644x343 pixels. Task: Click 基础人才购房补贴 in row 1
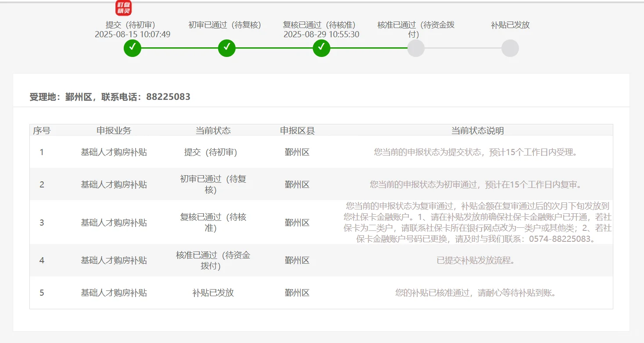[114, 152]
